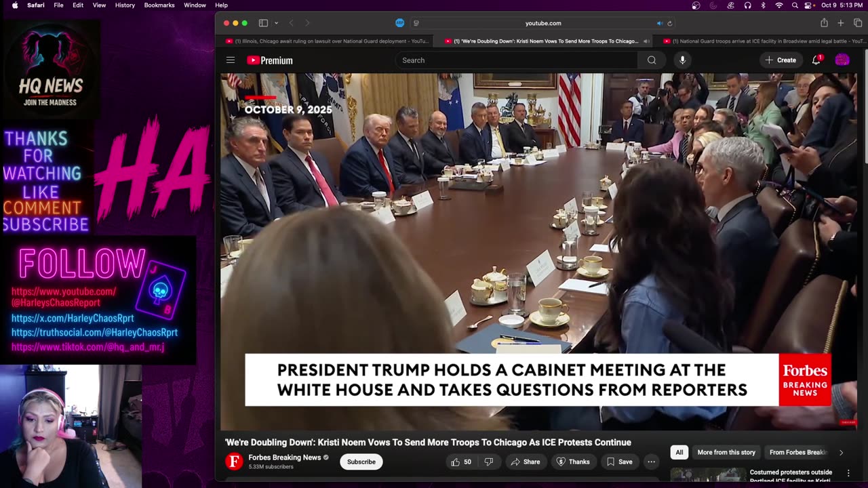This screenshot has width=868, height=488.
Task: Open the Forbes Breaking News channel name
Action: (x=285, y=457)
